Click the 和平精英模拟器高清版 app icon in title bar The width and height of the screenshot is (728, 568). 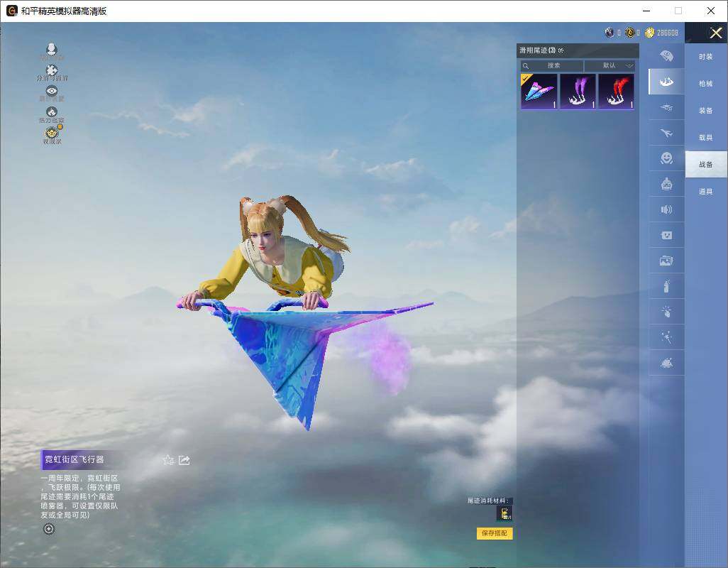[x=11, y=11]
